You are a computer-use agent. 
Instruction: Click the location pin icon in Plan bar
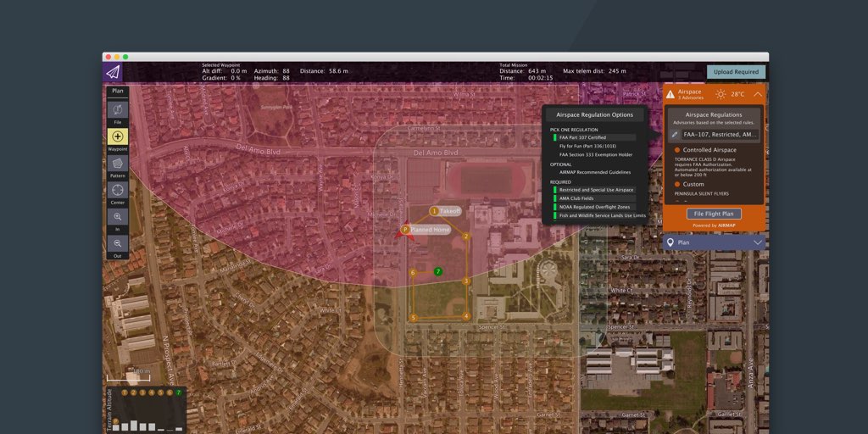[x=670, y=242]
